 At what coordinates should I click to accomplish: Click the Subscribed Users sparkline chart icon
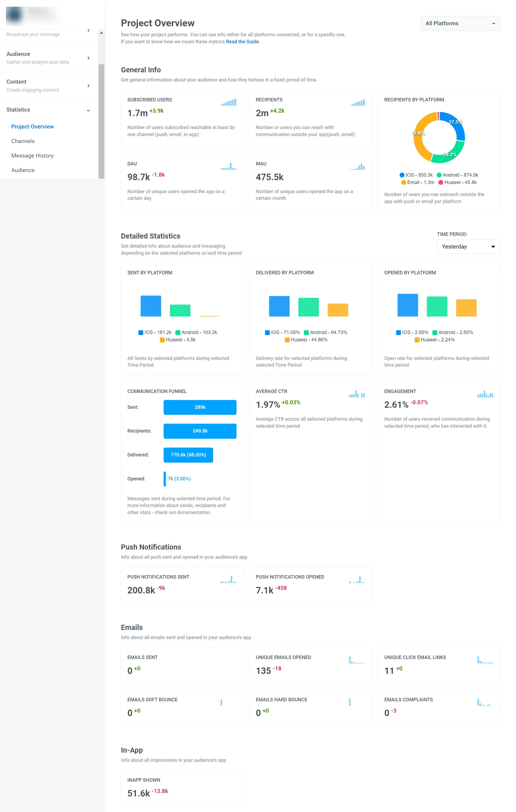point(228,102)
